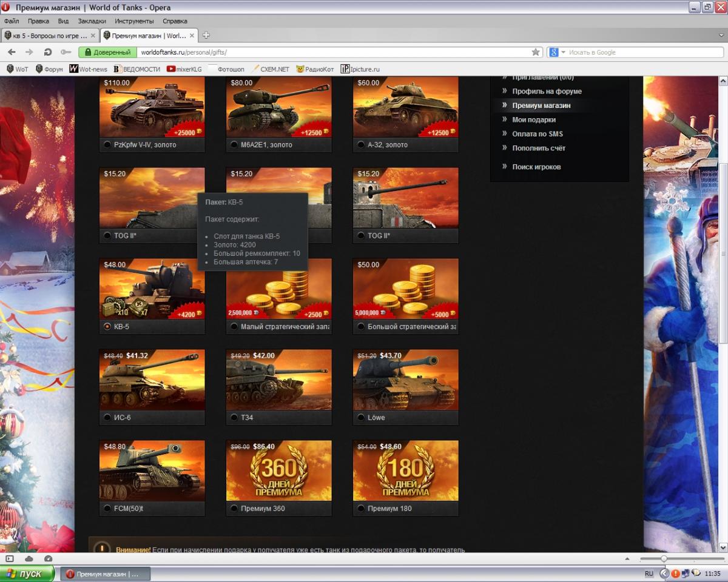The width and height of the screenshot is (728, 582).
Task: Open the green Доверенный security badge
Action: (107, 52)
